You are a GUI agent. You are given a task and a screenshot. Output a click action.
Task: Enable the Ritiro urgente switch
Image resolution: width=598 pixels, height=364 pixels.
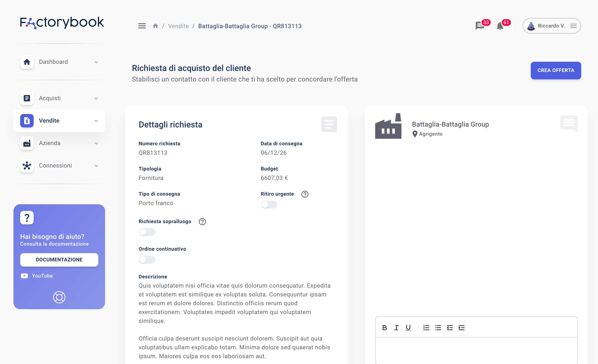[269, 204]
